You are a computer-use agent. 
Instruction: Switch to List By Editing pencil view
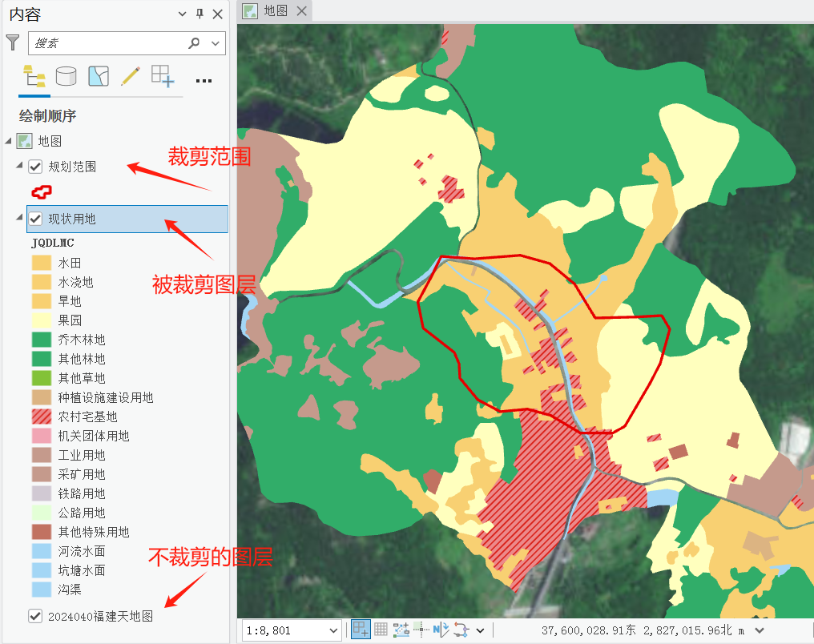coord(131,76)
